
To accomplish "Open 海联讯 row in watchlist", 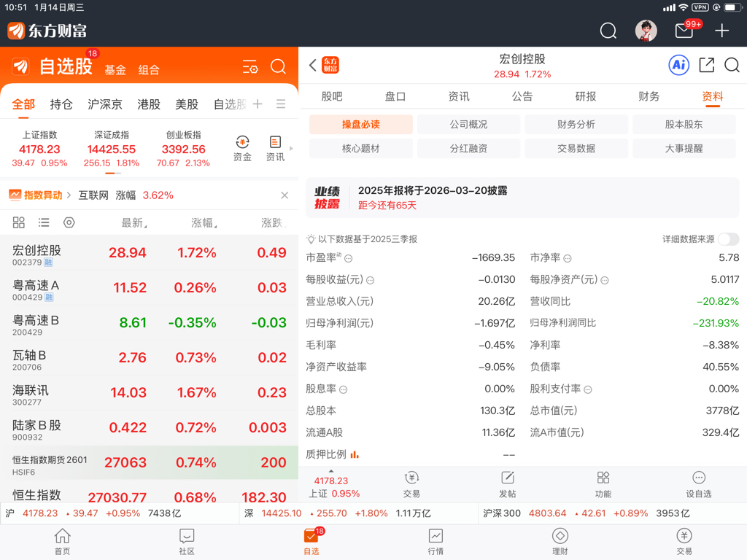I will click(x=149, y=393).
